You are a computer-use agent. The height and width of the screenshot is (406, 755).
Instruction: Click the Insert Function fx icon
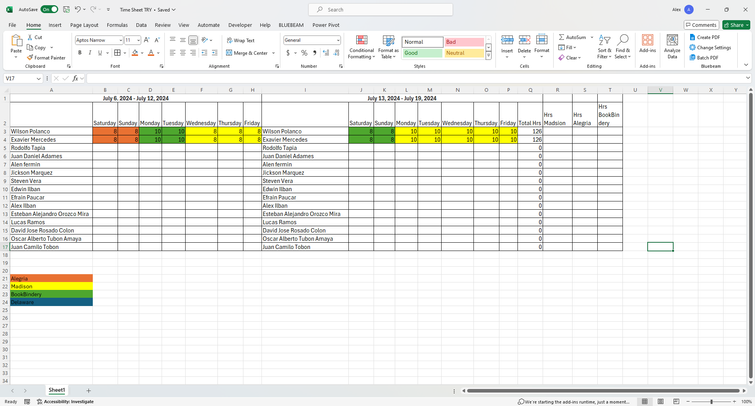pos(75,78)
